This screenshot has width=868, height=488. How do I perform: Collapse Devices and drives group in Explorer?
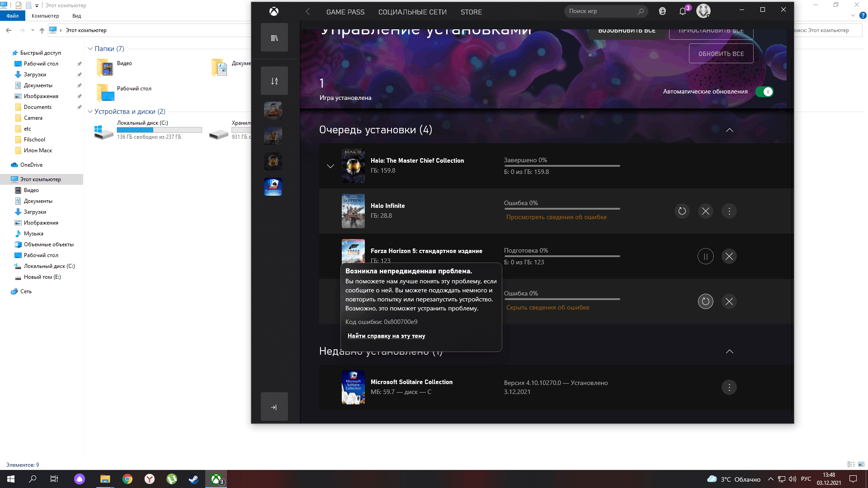click(90, 112)
